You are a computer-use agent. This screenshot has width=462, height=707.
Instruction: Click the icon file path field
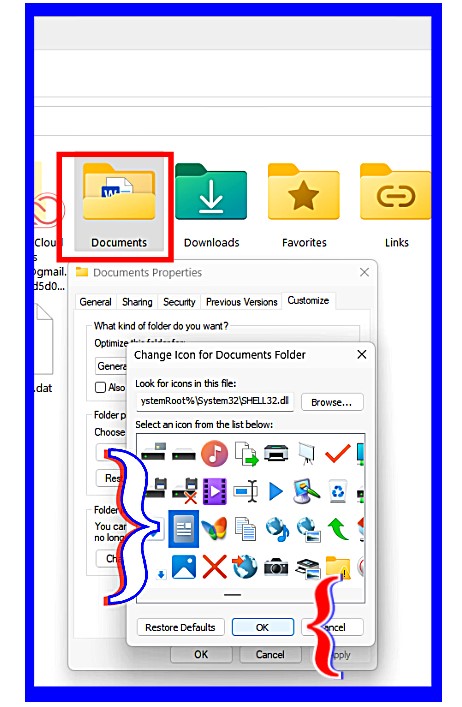[x=215, y=401]
